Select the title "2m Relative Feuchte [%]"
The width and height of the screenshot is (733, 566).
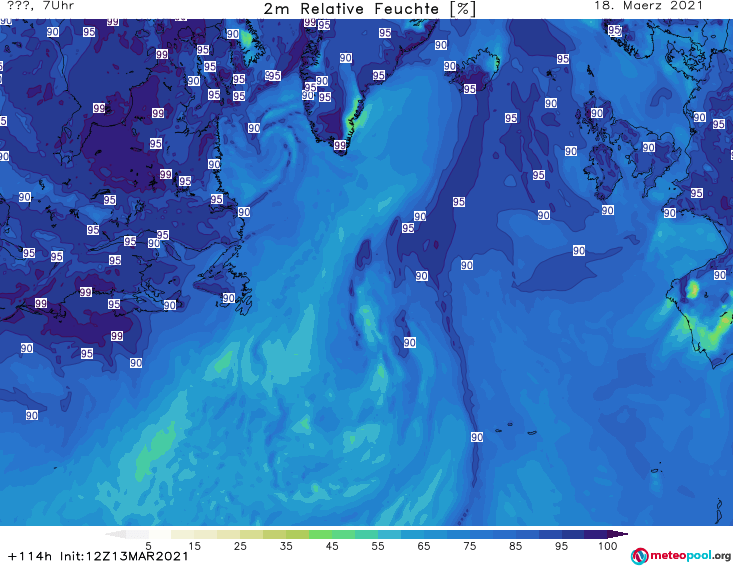(x=370, y=9)
